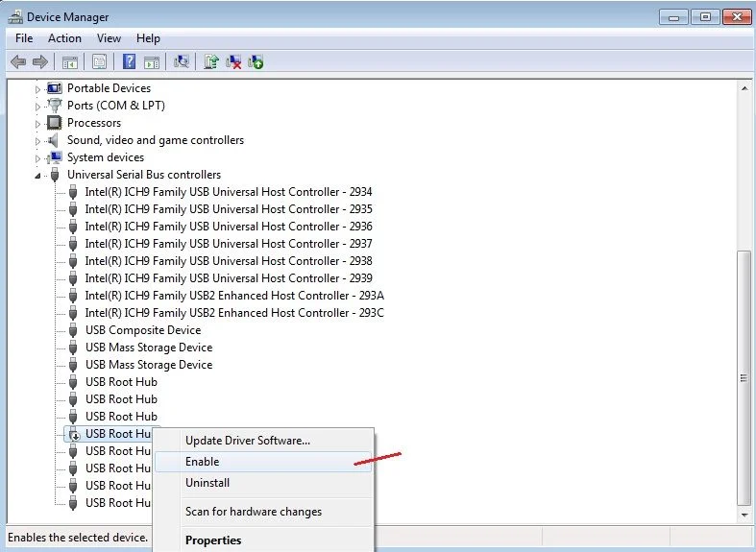
Task: Open the Action menu
Action: click(64, 38)
